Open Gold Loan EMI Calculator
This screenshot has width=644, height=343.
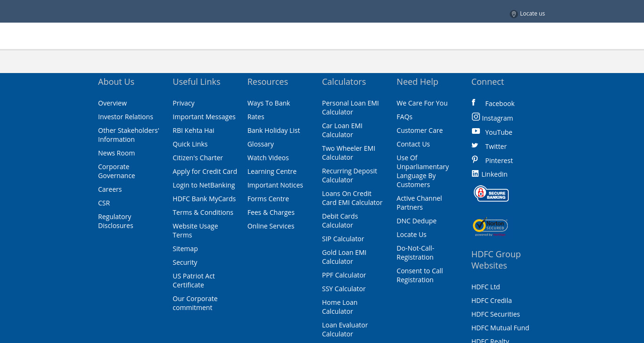344,257
